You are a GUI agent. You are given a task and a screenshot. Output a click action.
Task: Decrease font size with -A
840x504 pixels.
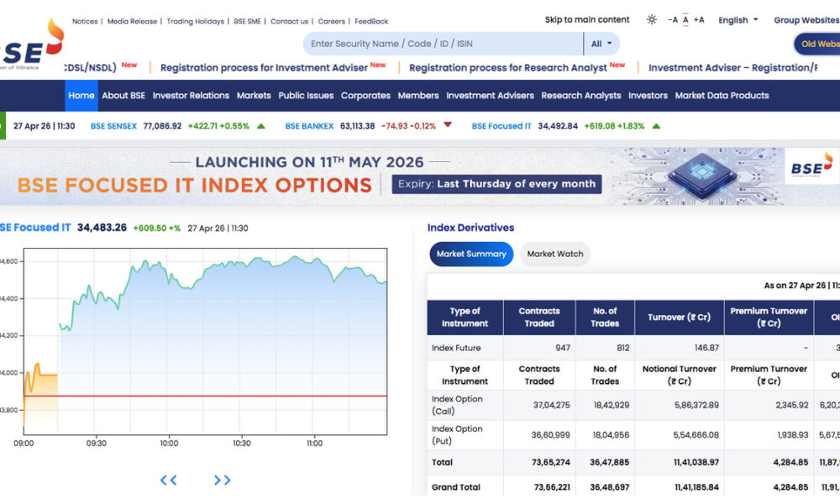coord(672,20)
